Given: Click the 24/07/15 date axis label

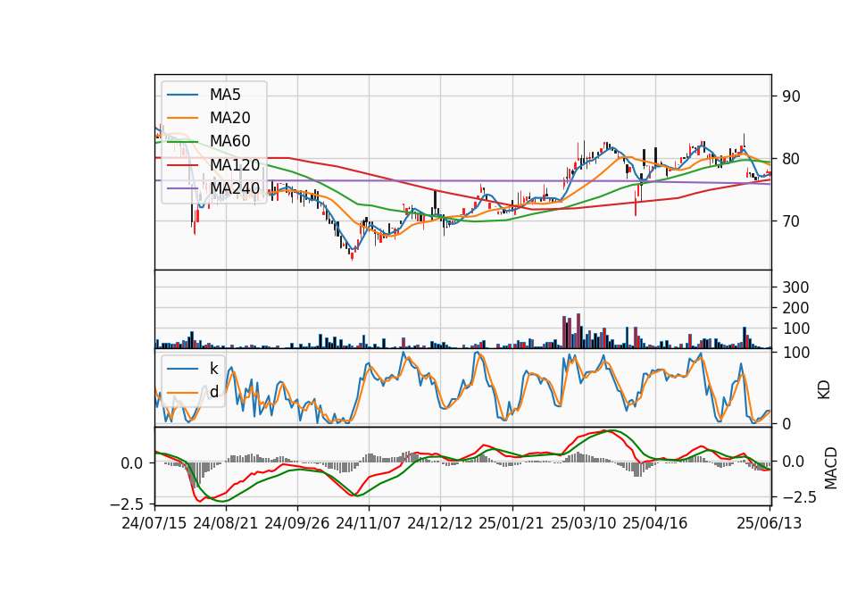Looking at the screenshot, I should pos(154,523).
